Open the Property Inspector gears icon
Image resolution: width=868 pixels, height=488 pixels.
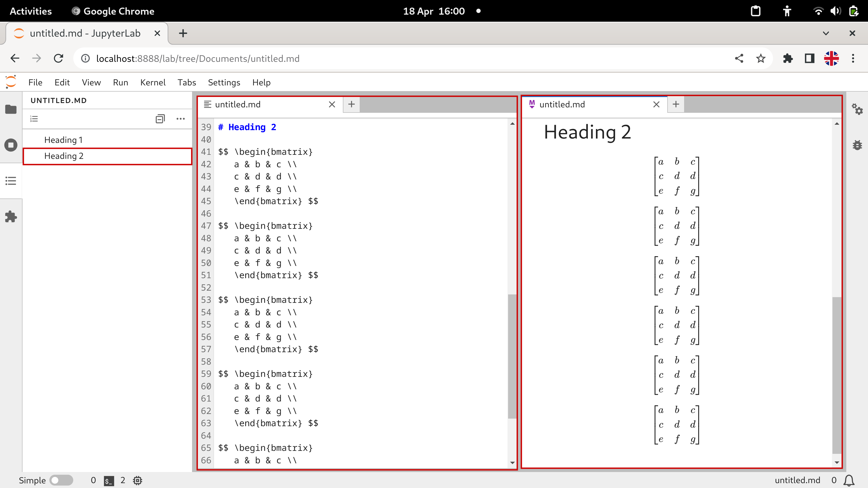tap(857, 110)
